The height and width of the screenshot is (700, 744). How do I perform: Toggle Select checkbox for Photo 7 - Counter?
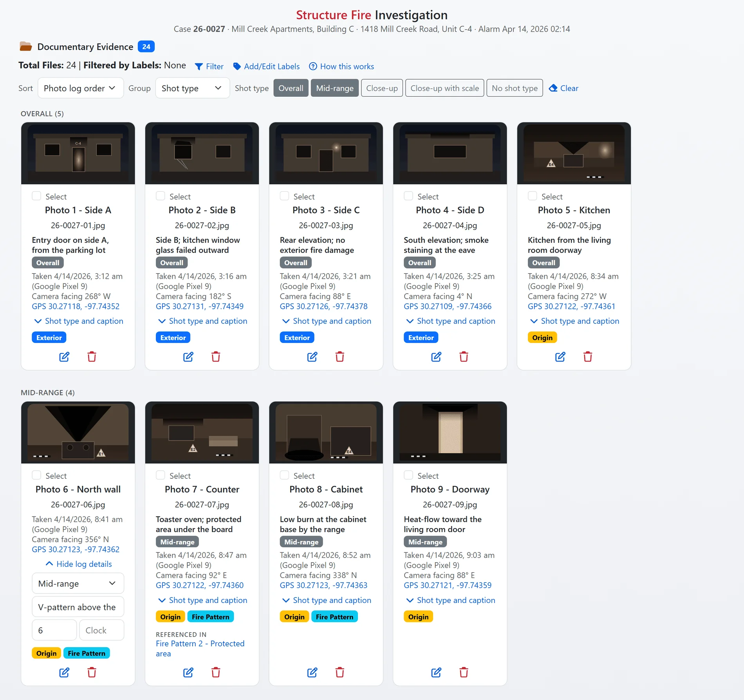[x=161, y=475]
